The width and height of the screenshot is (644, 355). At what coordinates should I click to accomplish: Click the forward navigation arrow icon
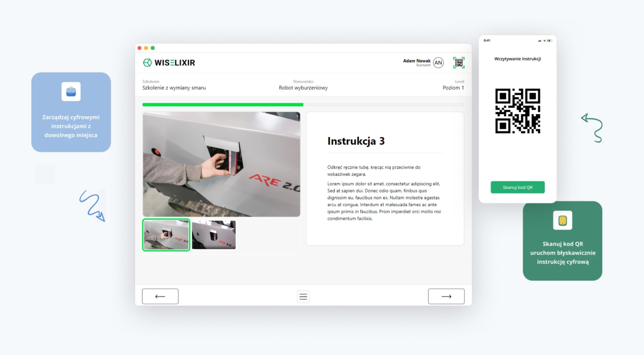click(x=446, y=296)
